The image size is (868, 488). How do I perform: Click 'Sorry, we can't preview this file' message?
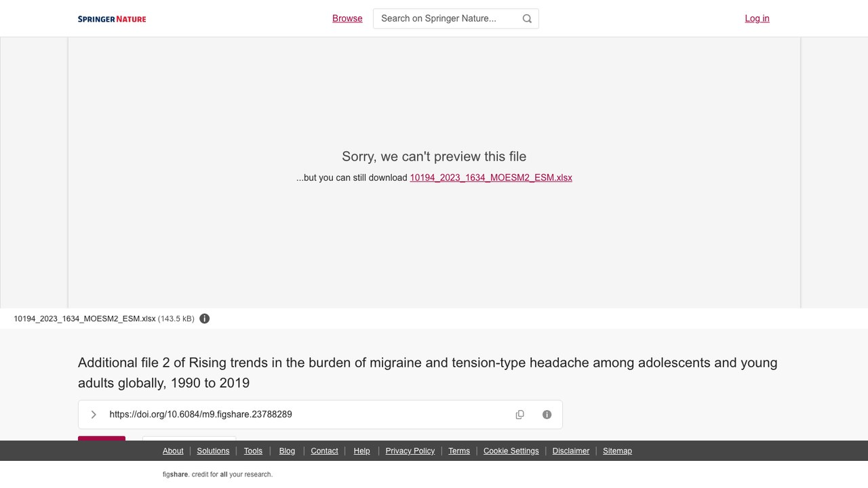[434, 157]
